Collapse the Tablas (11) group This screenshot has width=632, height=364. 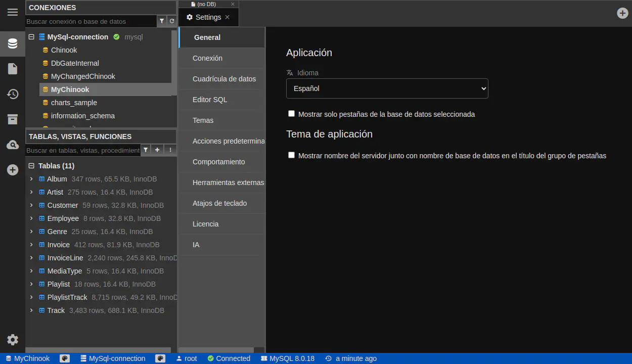31,166
